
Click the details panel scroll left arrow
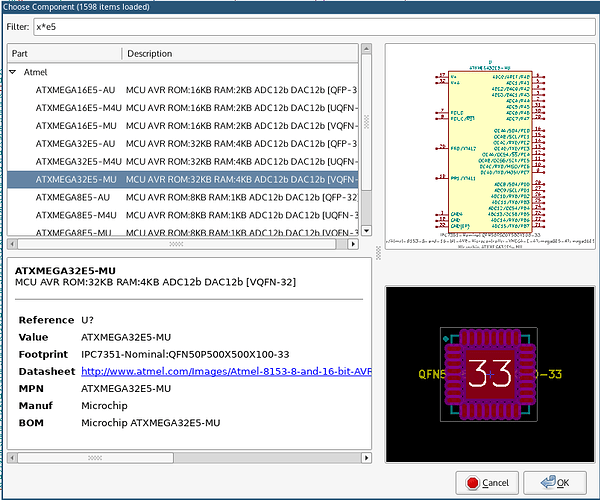point(12,458)
